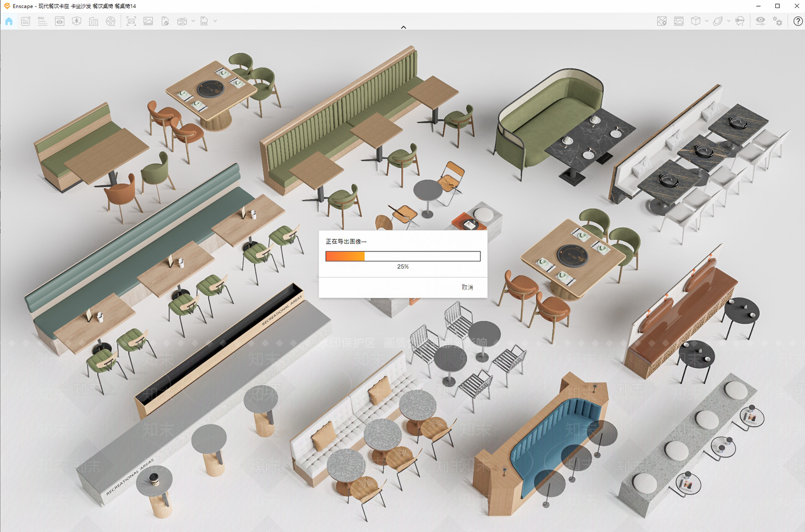This screenshot has width=805, height=532.
Task: Click the batch rendering picture icon
Action: point(148,21)
